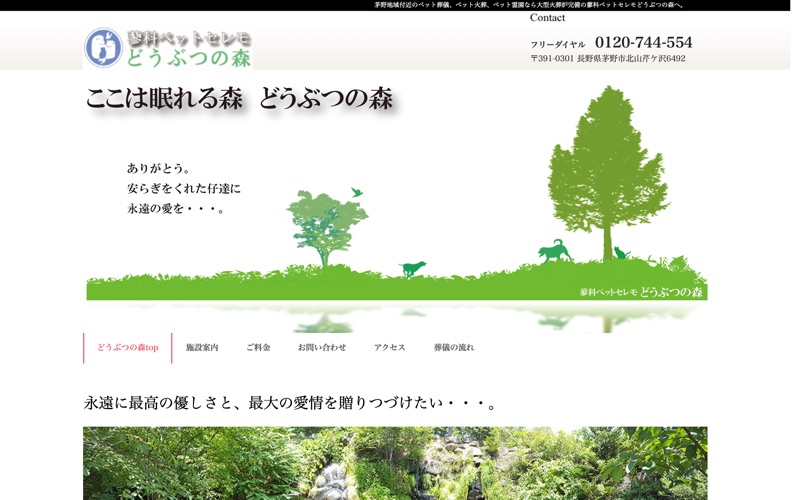Click the black top bar description text
The image size is (800, 500).
(529, 5)
